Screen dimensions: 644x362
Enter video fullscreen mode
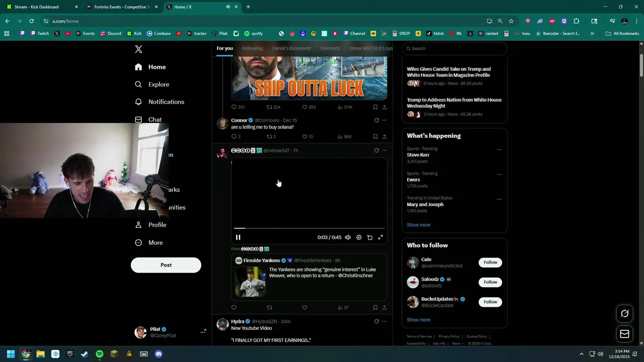pos(380,237)
